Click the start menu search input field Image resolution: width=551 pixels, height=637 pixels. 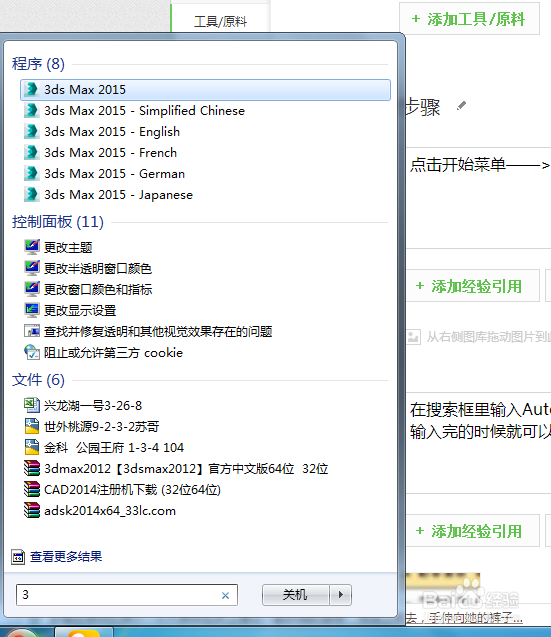tap(127, 595)
